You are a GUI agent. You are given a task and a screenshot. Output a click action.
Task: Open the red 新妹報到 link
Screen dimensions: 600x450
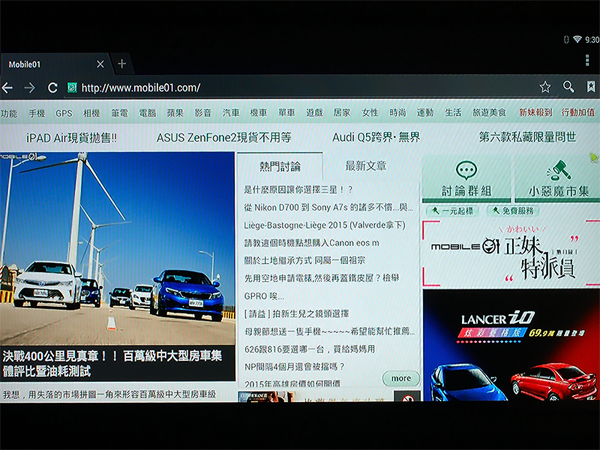pyautogui.click(x=536, y=112)
